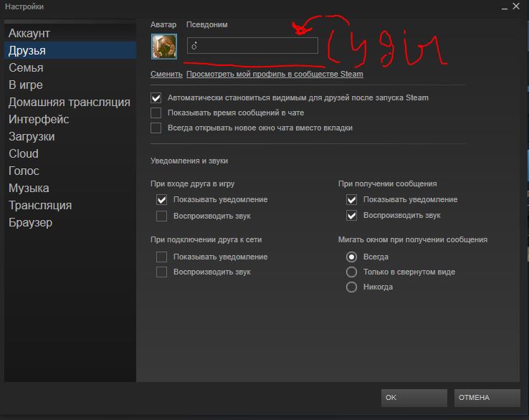Select the Никогда flash window option
This screenshot has height=420, width=529.
[x=351, y=287]
